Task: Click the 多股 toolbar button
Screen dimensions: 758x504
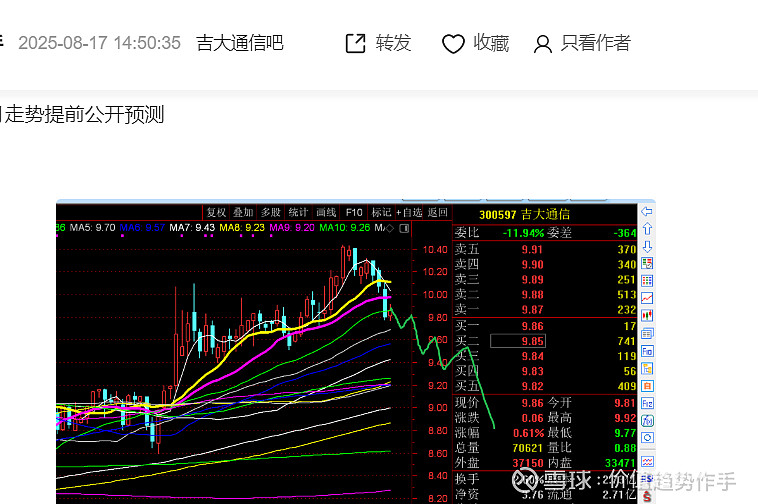Action: (x=271, y=213)
